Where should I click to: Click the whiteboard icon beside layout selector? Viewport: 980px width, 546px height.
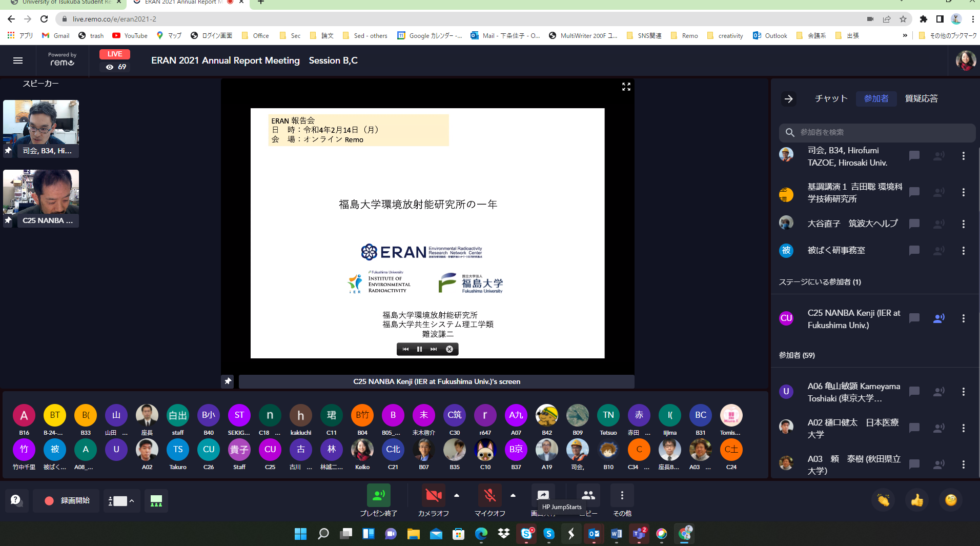[156, 501]
